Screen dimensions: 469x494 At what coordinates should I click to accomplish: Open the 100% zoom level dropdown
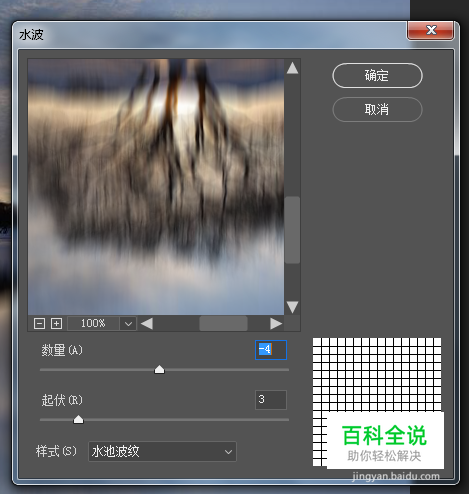click(x=128, y=323)
